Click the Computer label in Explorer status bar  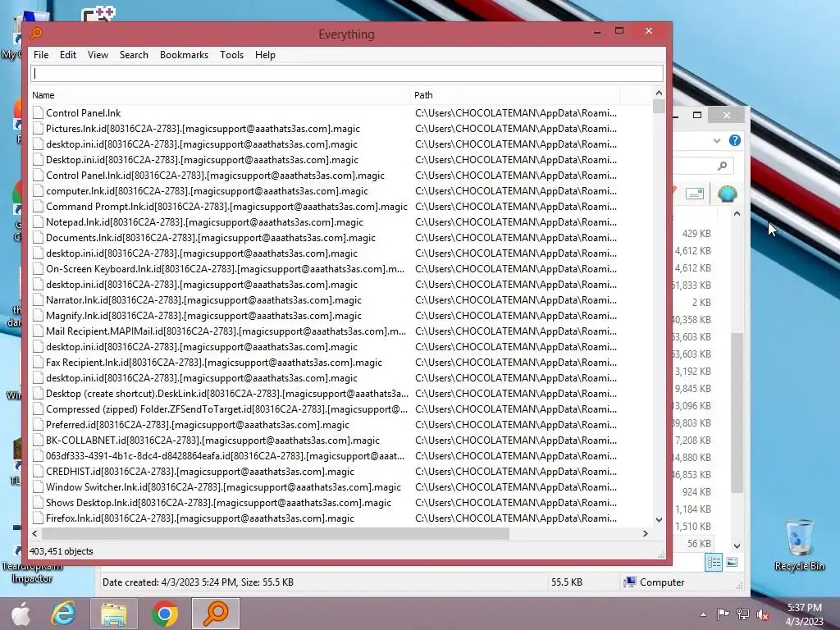[662, 582]
